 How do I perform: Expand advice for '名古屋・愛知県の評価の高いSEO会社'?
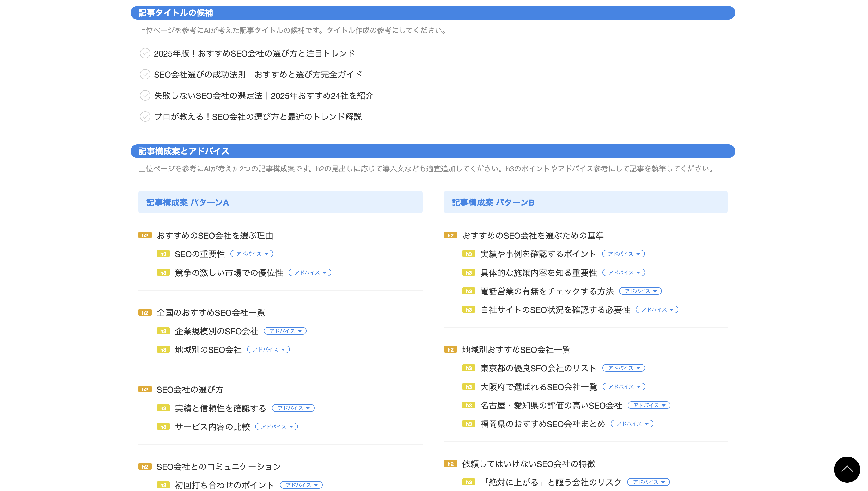tap(649, 405)
